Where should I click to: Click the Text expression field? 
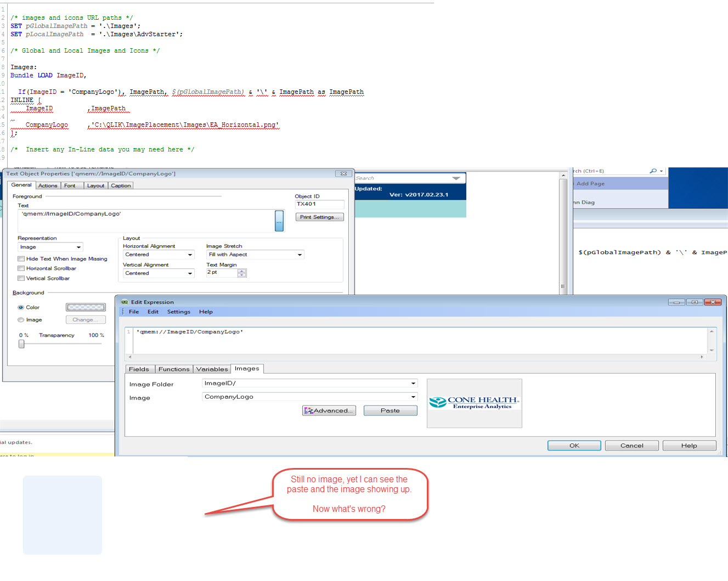[x=145, y=221]
